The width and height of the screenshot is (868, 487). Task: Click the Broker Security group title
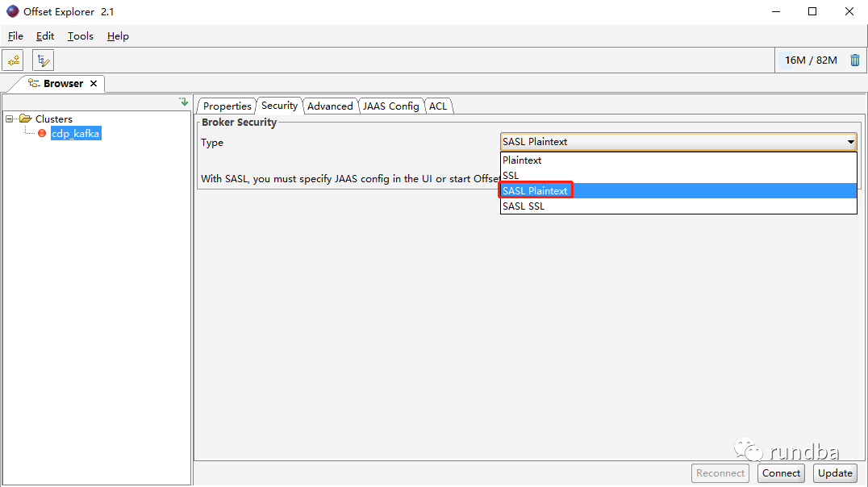pos(239,123)
